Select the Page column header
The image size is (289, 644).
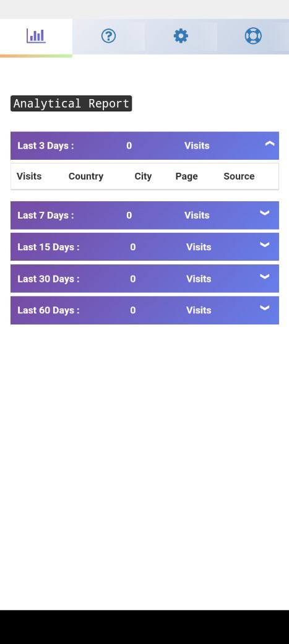pyautogui.click(x=187, y=176)
